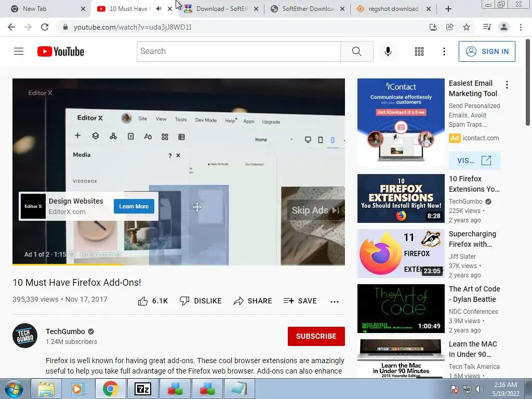Click Jiff Slater channel name
Screen dimensions: 532x399
point(462,257)
